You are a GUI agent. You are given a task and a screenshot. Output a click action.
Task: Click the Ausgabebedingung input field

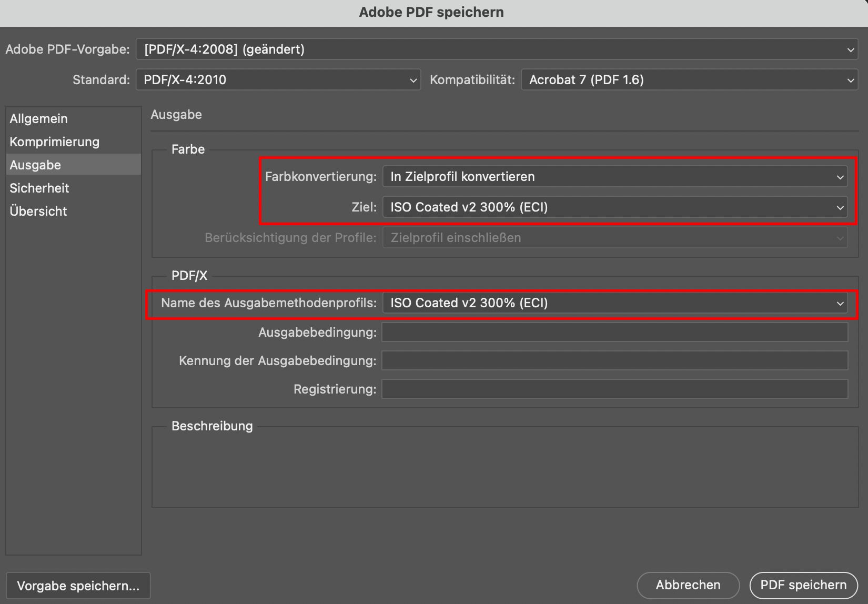click(615, 333)
